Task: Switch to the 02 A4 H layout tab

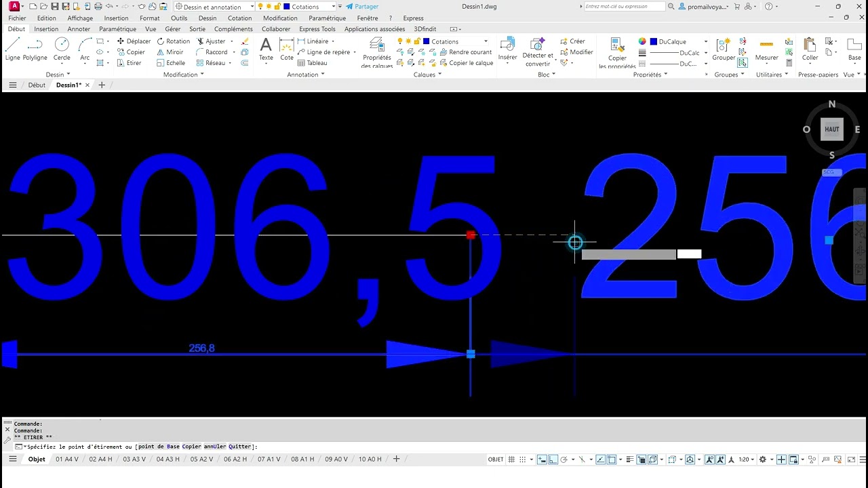Action: (x=101, y=459)
